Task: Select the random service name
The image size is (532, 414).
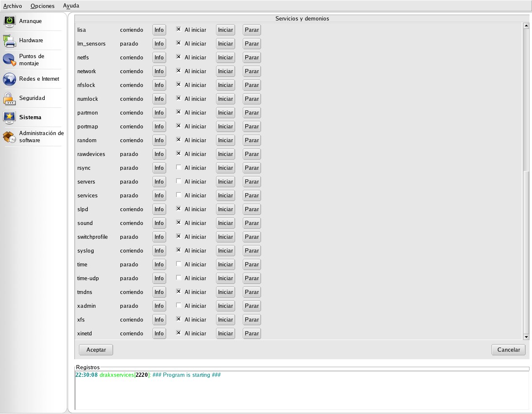Action: tap(87, 140)
